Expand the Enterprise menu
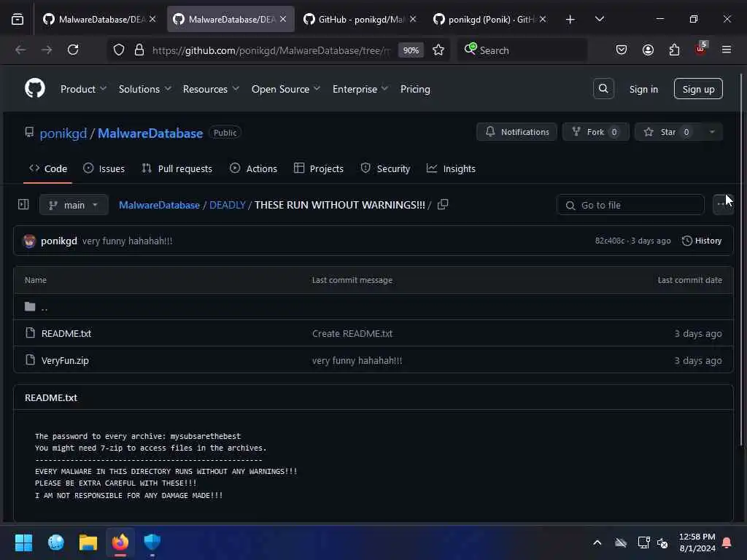747x560 pixels. pyautogui.click(x=360, y=89)
